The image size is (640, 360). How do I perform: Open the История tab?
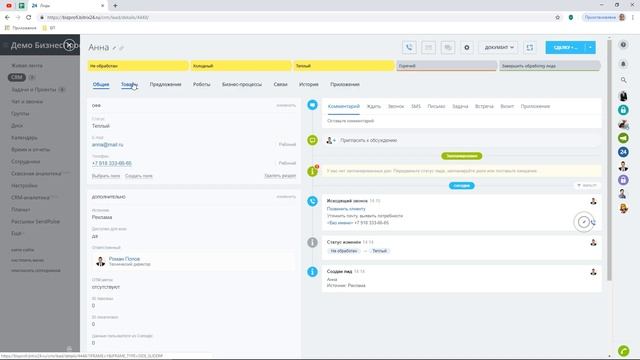pos(309,84)
